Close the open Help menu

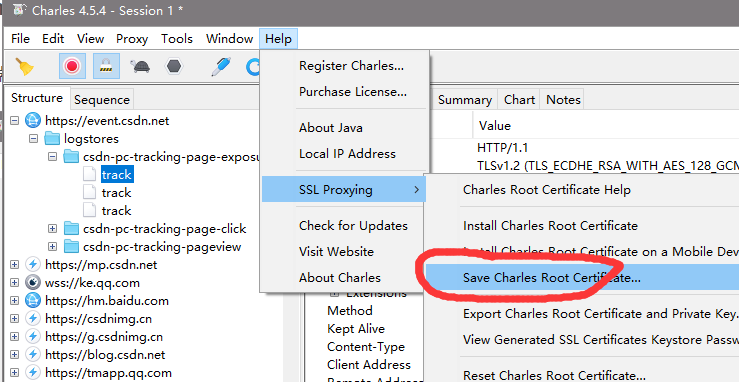278,39
